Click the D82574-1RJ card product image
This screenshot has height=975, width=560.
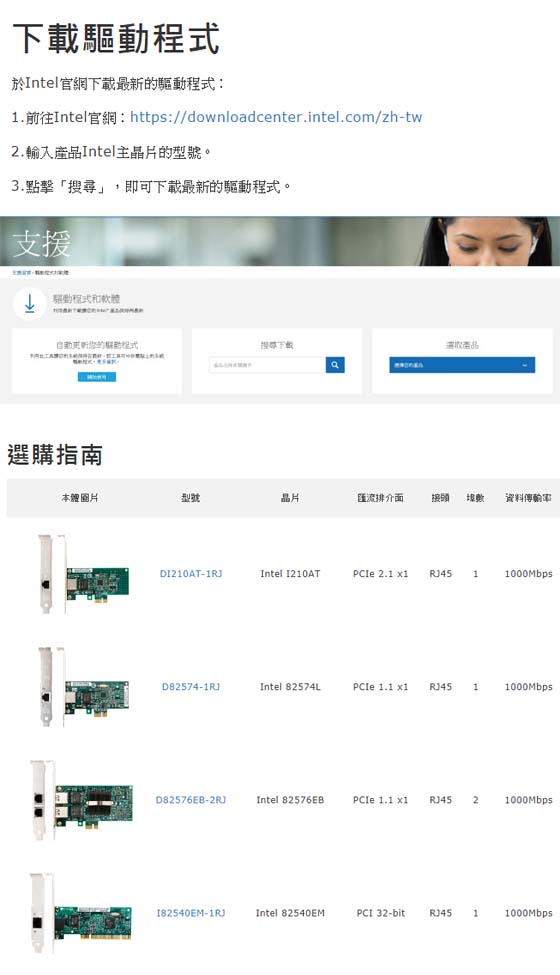83,686
